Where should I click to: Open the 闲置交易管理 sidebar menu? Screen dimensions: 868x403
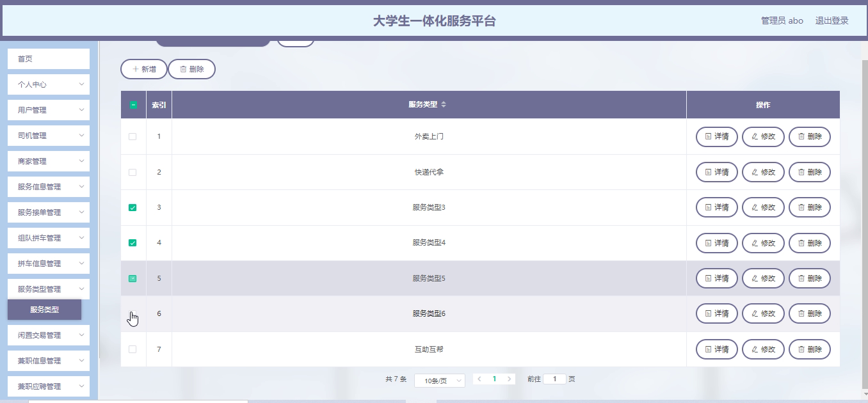point(49,335)
